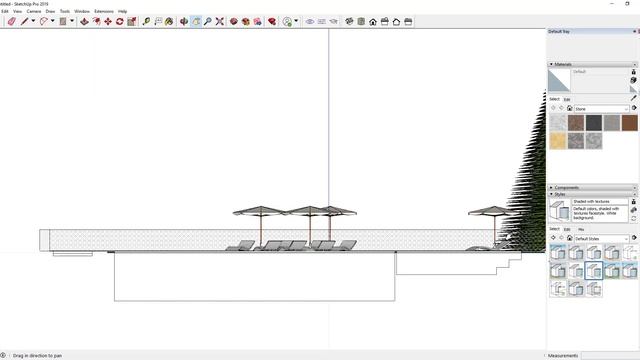This screenshot has height=360, width=640.
Task: Open the Line tool dropdown arrow
Action: click(33, 21)
